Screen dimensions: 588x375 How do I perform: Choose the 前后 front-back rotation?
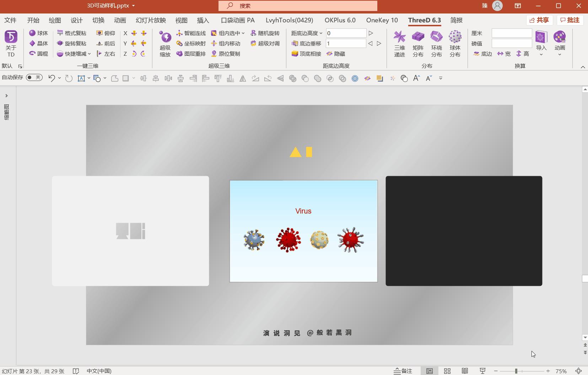point(106,43)
